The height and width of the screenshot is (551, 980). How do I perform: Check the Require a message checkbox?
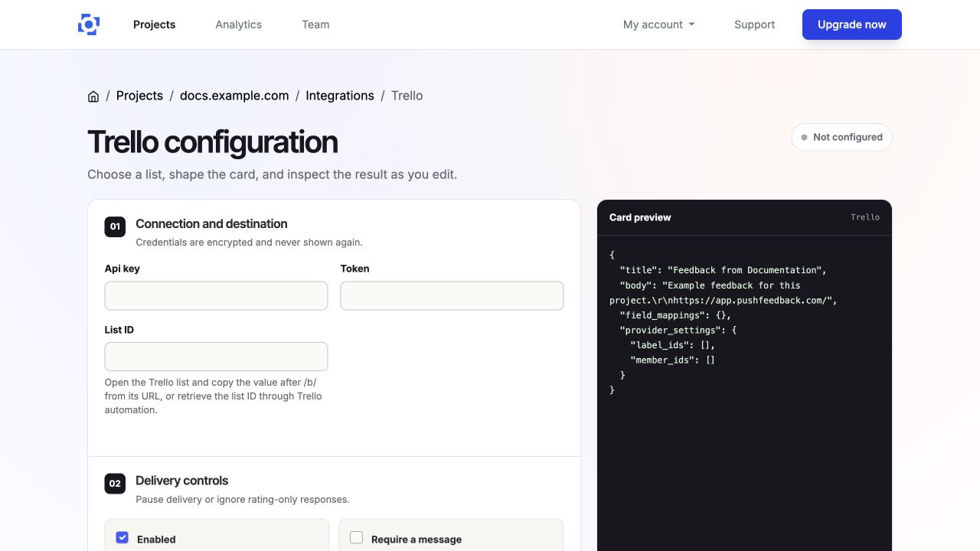pyautogui.click(x=356, y=537)
